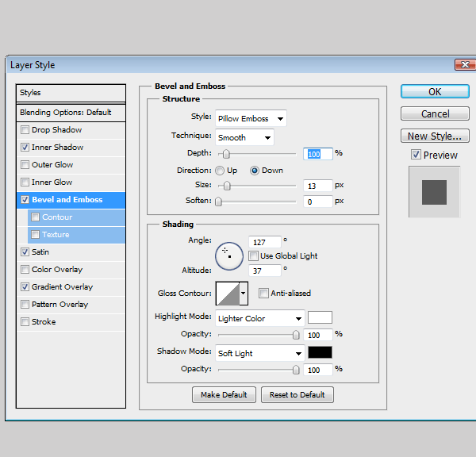This screenshot has width=476, height=457.
Task: Click the Size value input field
Action: [x=318, y=186]
